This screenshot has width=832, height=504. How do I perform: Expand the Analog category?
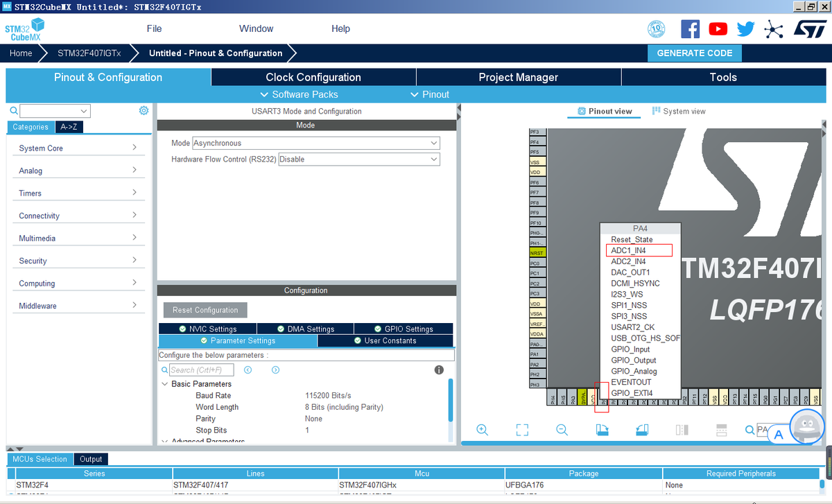[78, 171]
